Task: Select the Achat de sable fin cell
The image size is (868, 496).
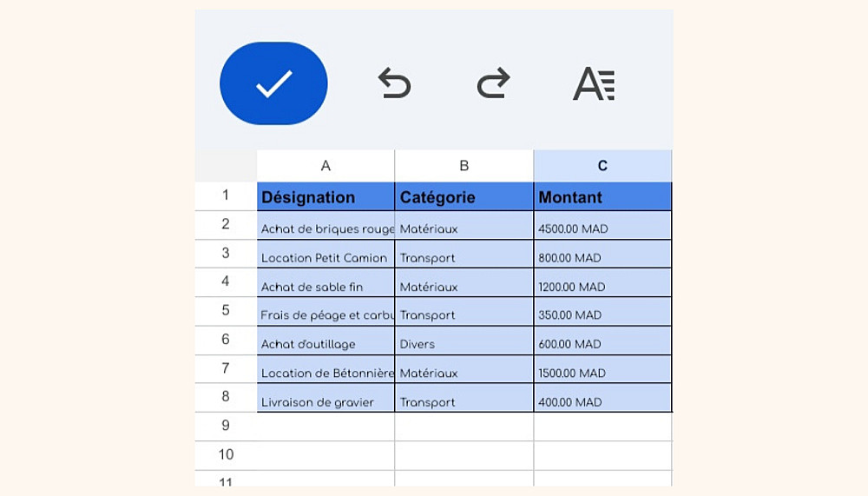Action: pos(325,287)
